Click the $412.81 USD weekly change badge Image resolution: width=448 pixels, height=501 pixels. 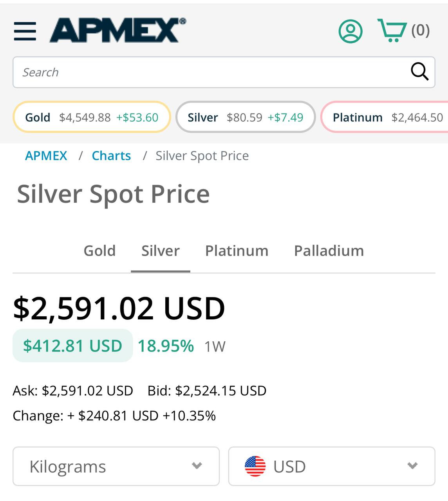73,346
